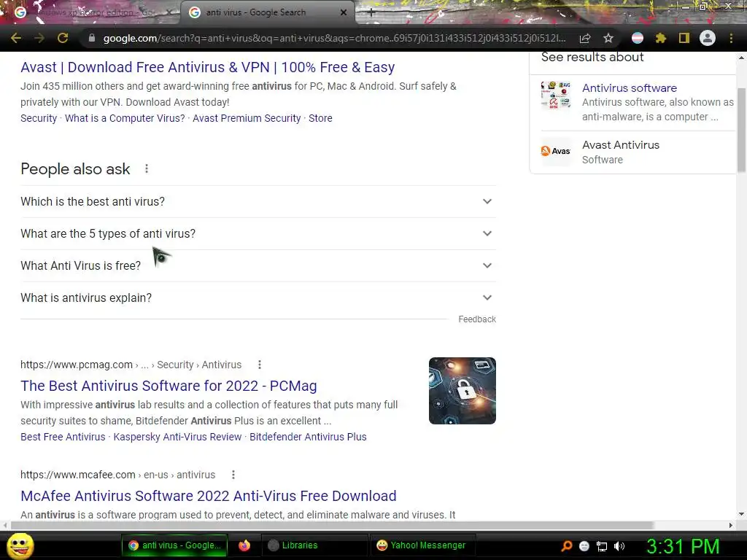Open PCMag result options three-dot icon

(260, 365)
